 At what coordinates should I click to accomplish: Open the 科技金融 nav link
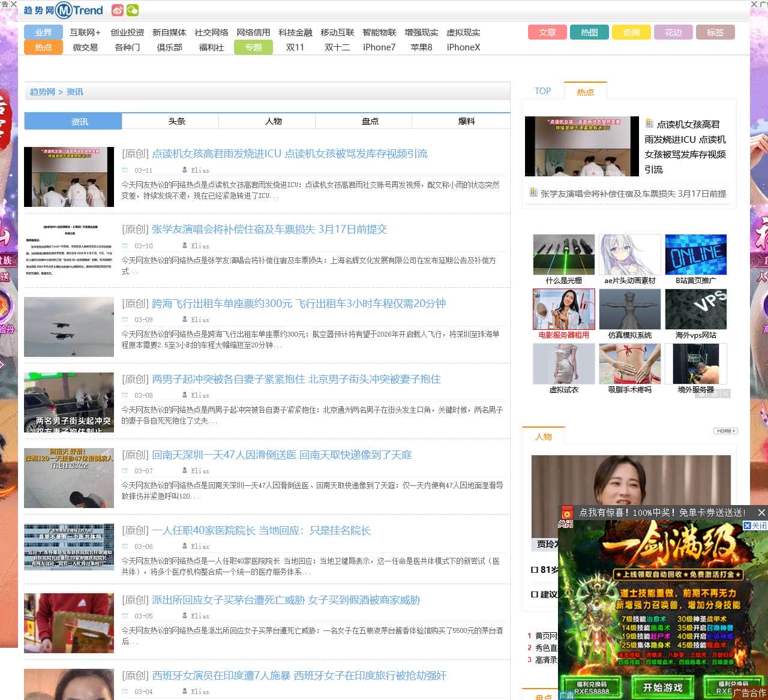295,32
